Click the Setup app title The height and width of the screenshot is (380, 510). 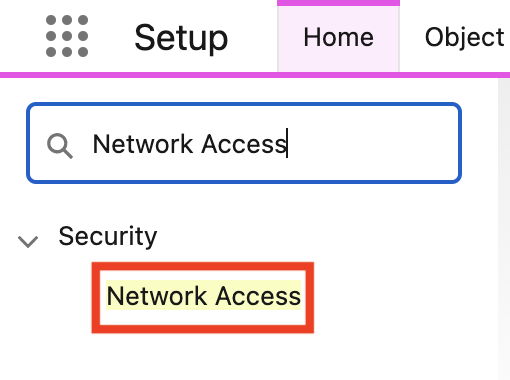(181, 38)
